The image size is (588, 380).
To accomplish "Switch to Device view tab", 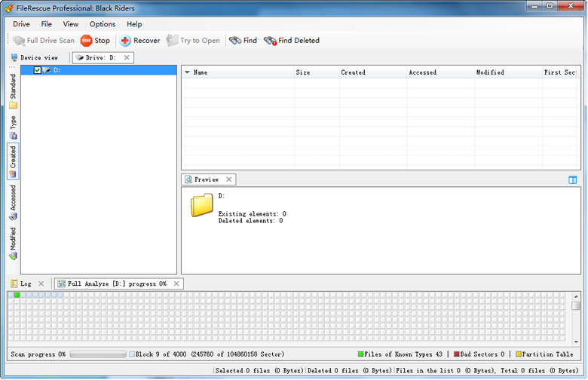I will [x=34, y=57].
